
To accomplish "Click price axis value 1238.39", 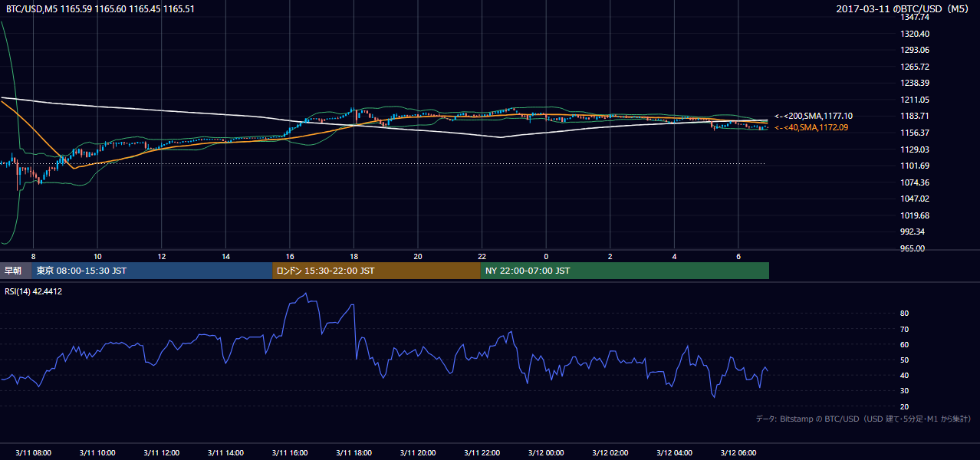I will coord(916,83).
